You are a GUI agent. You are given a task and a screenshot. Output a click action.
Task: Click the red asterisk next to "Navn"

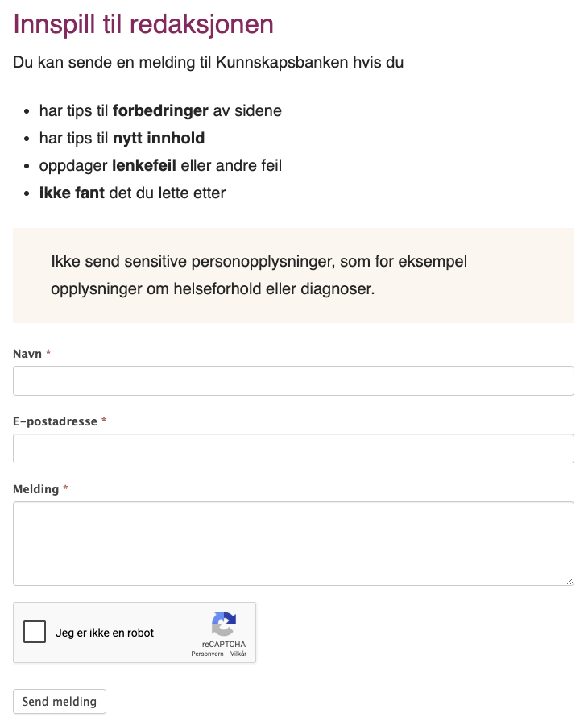click(x=48, y=353)
